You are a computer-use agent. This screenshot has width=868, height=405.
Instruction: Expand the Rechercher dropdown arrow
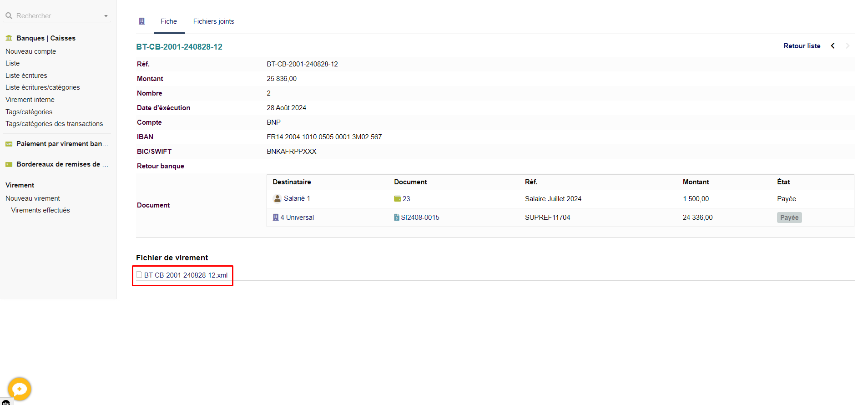(x=106, y=16)
